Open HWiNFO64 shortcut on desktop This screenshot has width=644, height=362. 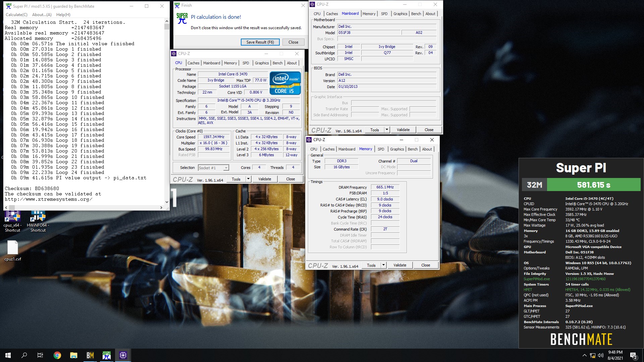click(38, 221)
